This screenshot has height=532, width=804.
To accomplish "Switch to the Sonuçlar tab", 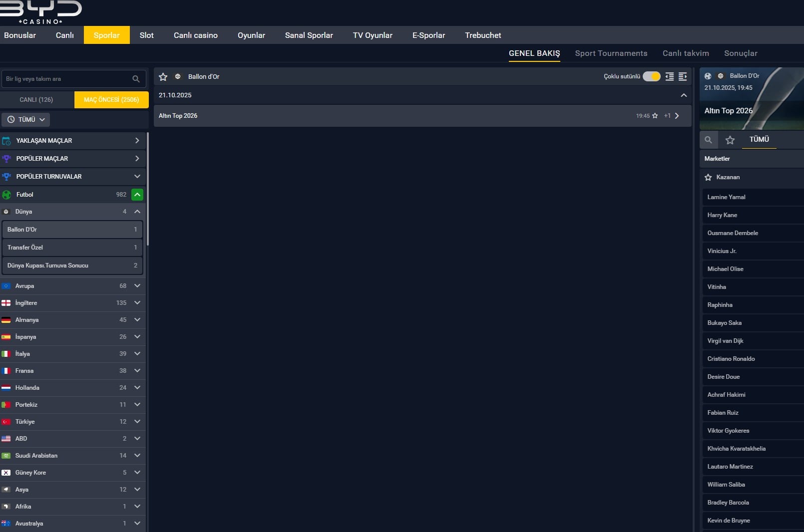I will (x=741, y=53).
